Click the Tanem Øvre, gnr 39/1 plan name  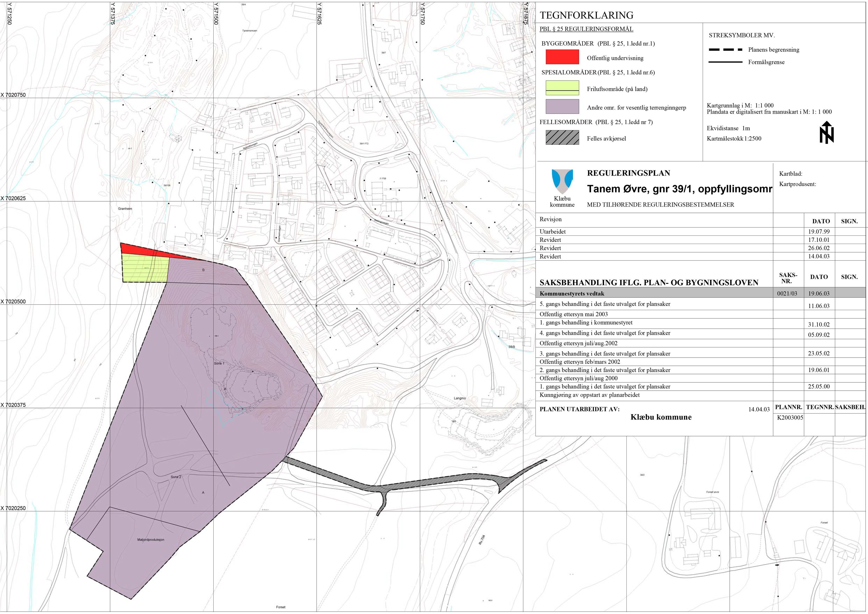[x=679, y=189]
